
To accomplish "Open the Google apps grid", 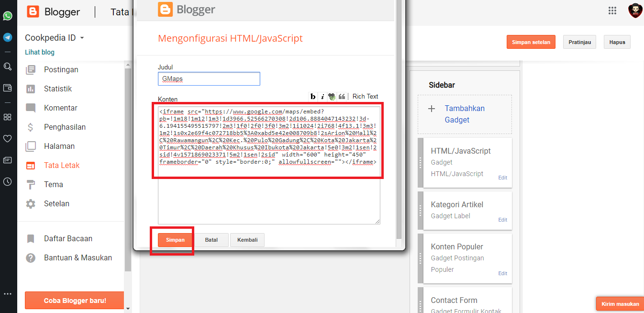I will (612, 11).
